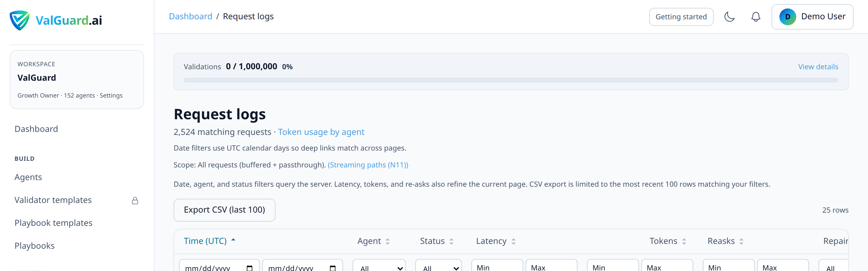
Task: Open Streaming paths (N11) link
Action: click(x=368, y=165)
